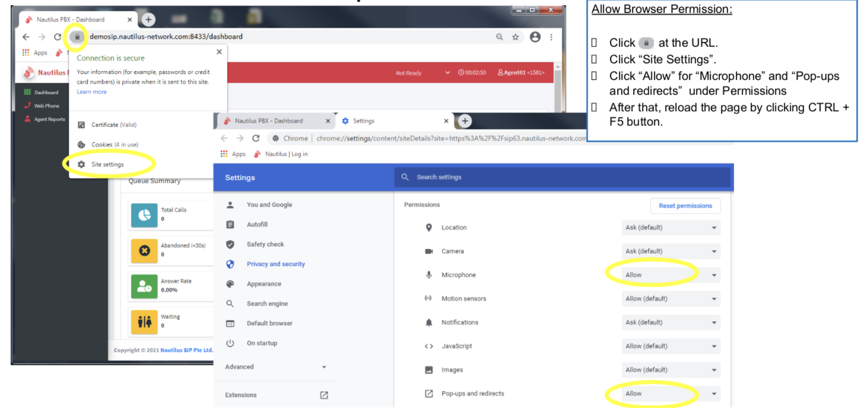
Task: Open Appearance settings
Action: tap(264, 284)
